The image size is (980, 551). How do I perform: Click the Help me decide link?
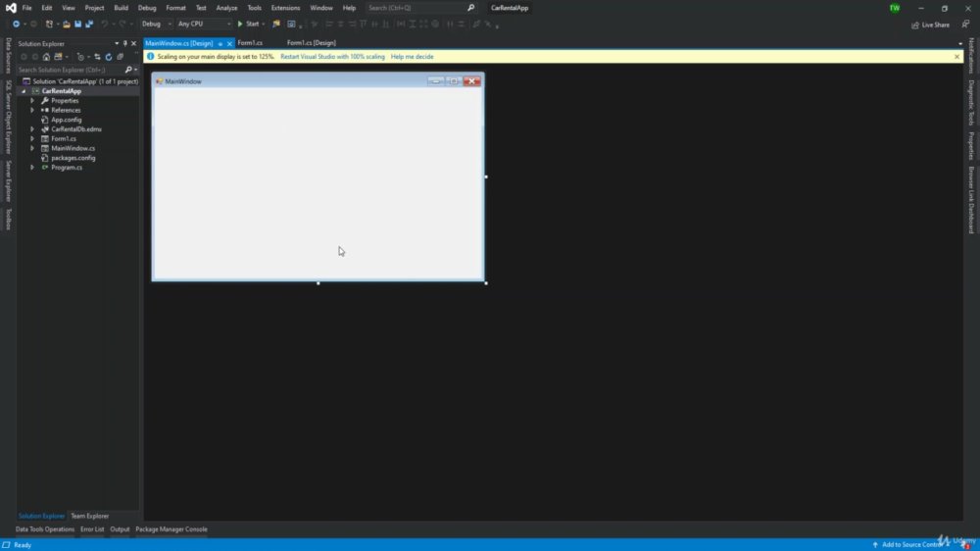tap(412, 56)
